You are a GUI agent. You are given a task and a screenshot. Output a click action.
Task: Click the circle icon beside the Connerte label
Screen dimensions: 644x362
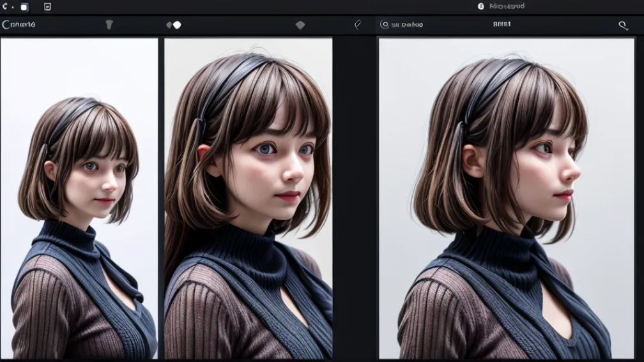pos(6,25)
